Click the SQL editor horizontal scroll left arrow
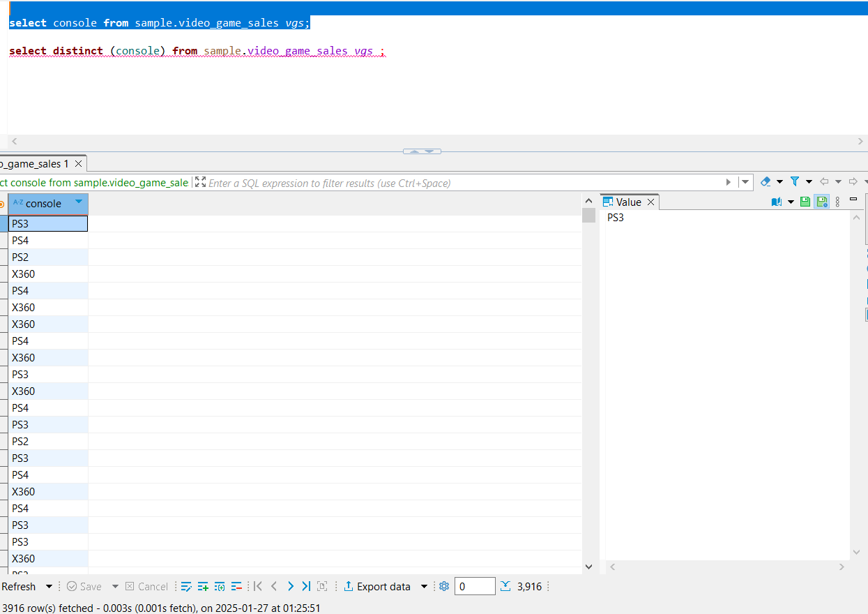Screen dimensions: 868x614 click(x=15, y=141)
